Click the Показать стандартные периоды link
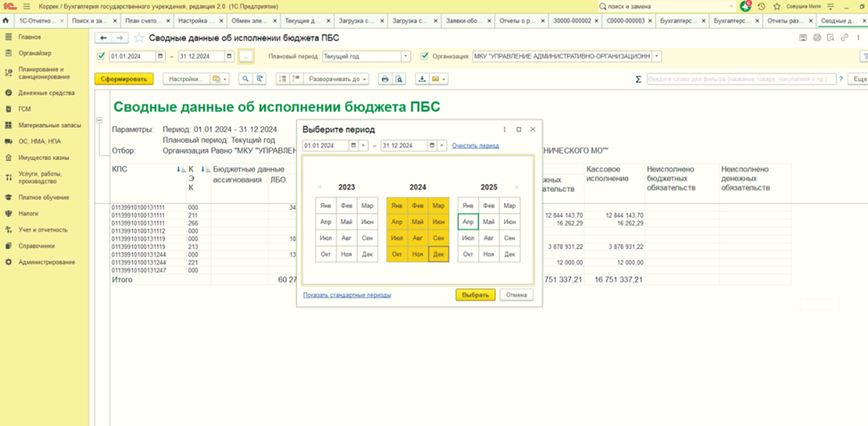This screenshot has height=426, width=868. [x=347, y=295]
